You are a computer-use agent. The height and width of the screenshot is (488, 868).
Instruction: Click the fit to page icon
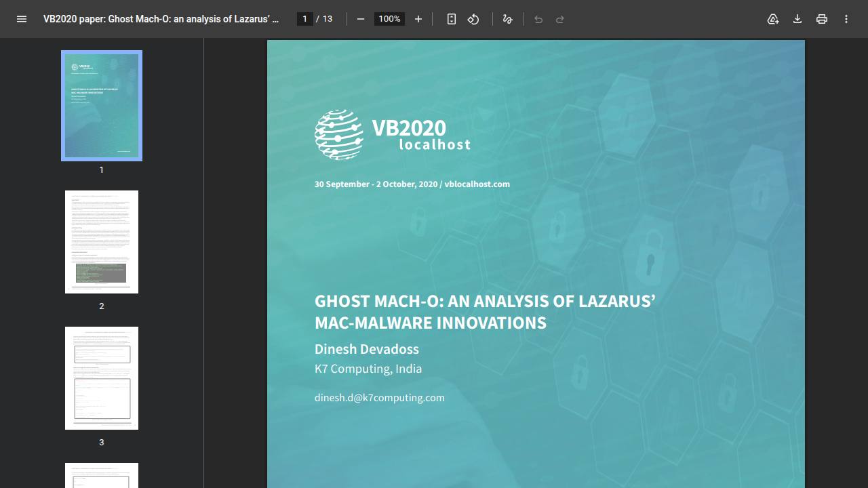[452, 19]
